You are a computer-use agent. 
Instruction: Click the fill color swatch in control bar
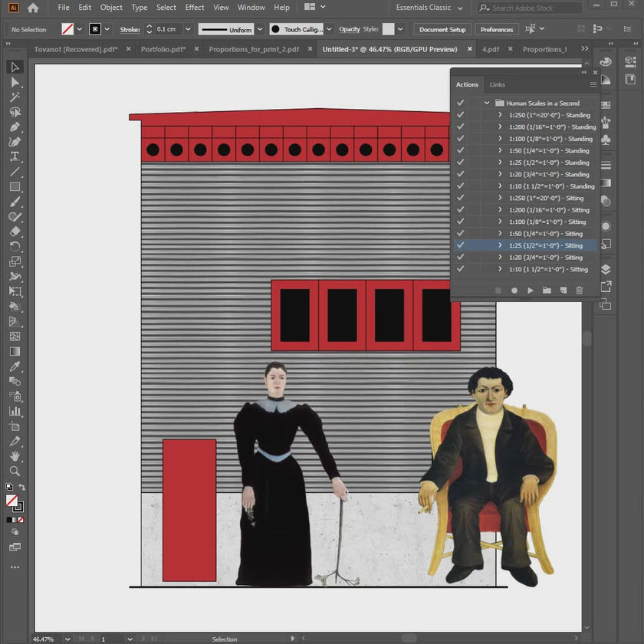pos(67,29)
